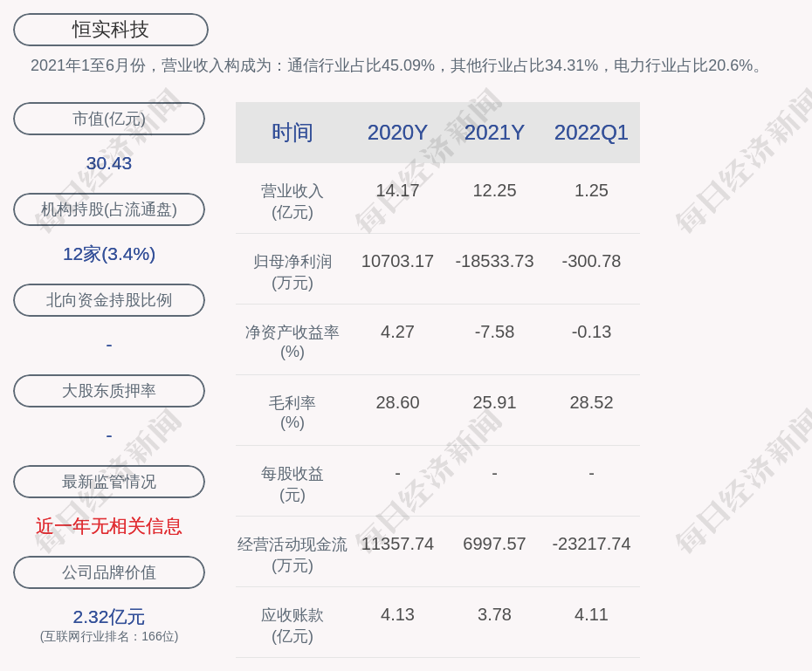812x671 pixels.
Task: Choose the 2022Q1 column header
Action: tap(591, 133)
